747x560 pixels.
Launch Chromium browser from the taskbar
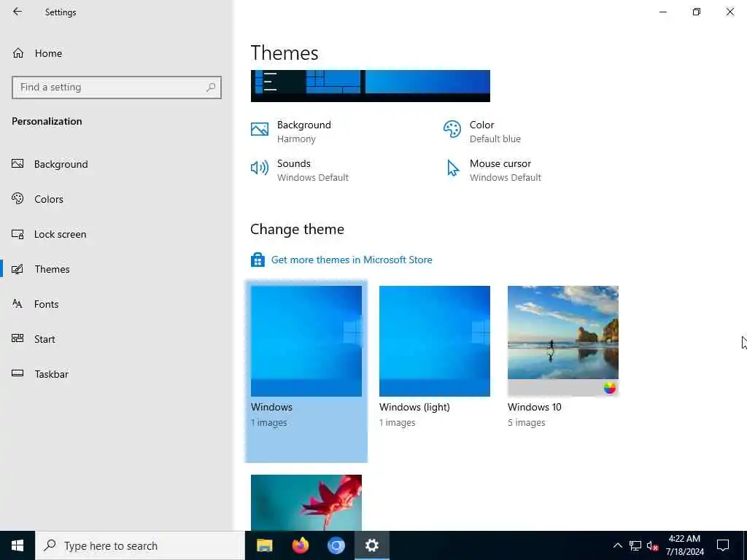pyautogui.click(x=336, y=545)
